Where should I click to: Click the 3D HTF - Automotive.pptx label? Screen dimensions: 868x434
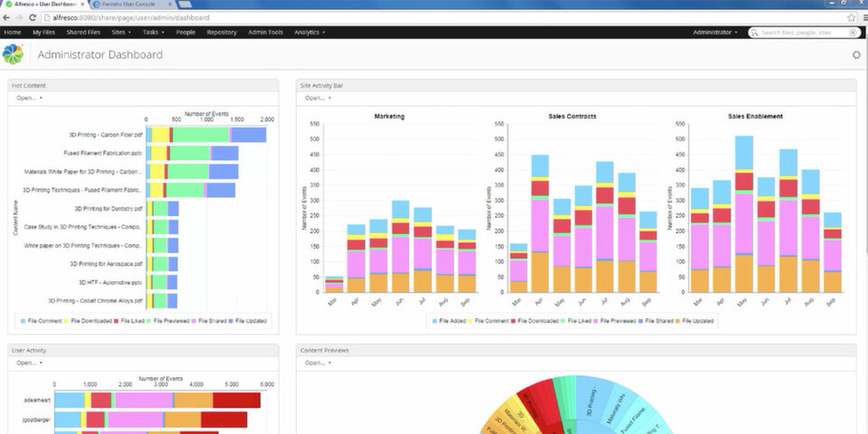point(110,282)
